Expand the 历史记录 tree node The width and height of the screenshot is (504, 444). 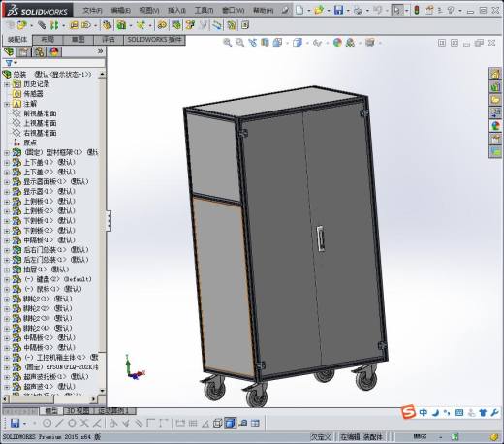pos(7,84)
